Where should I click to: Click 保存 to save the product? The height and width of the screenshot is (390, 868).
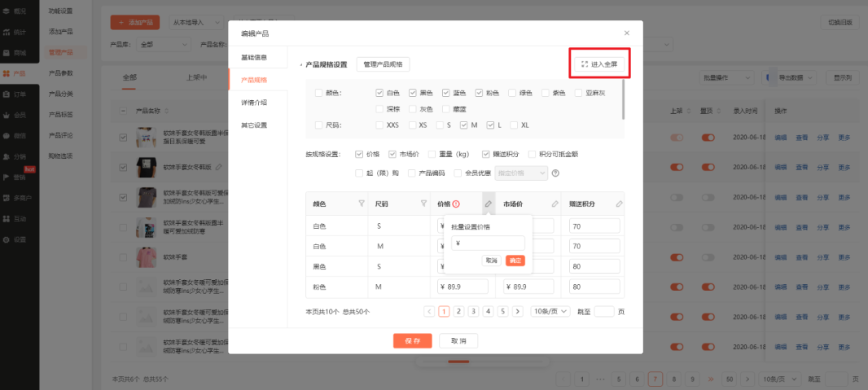(x=412, y=341)
